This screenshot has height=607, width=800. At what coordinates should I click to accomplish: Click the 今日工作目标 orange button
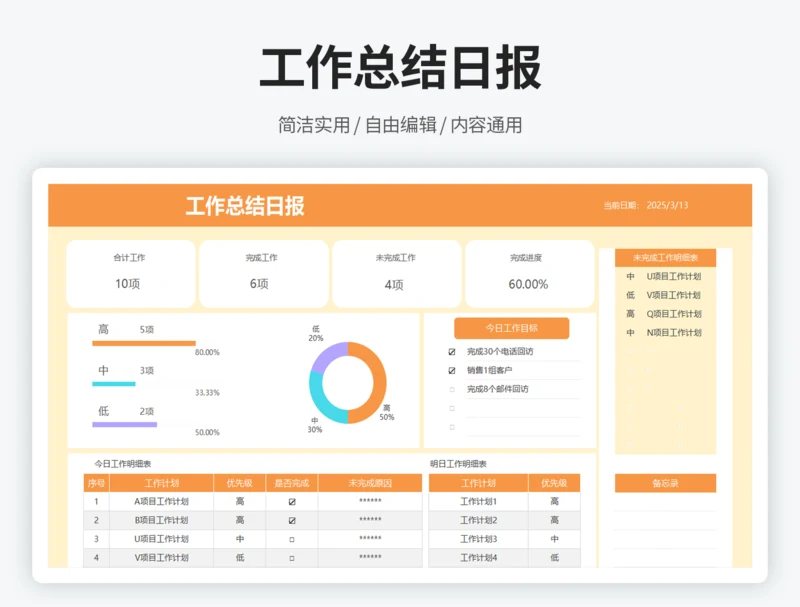[511, 328]
